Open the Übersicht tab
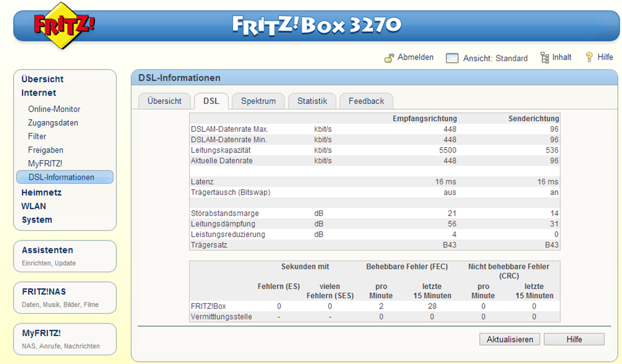Viewport: 622px width, 364px height. click(x=164, y=101)
